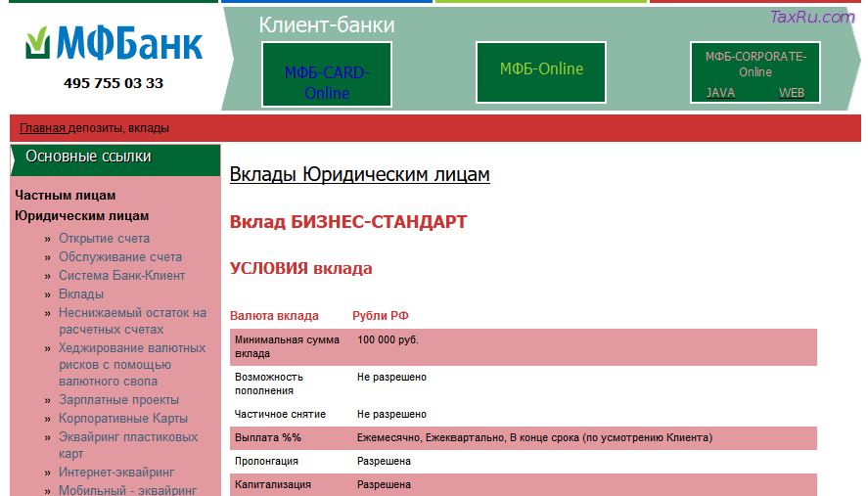The image size is (868, 496).
Task: Open the JAVA version of МФБ-CORPORATE-Online
Action: coord(720,93)
